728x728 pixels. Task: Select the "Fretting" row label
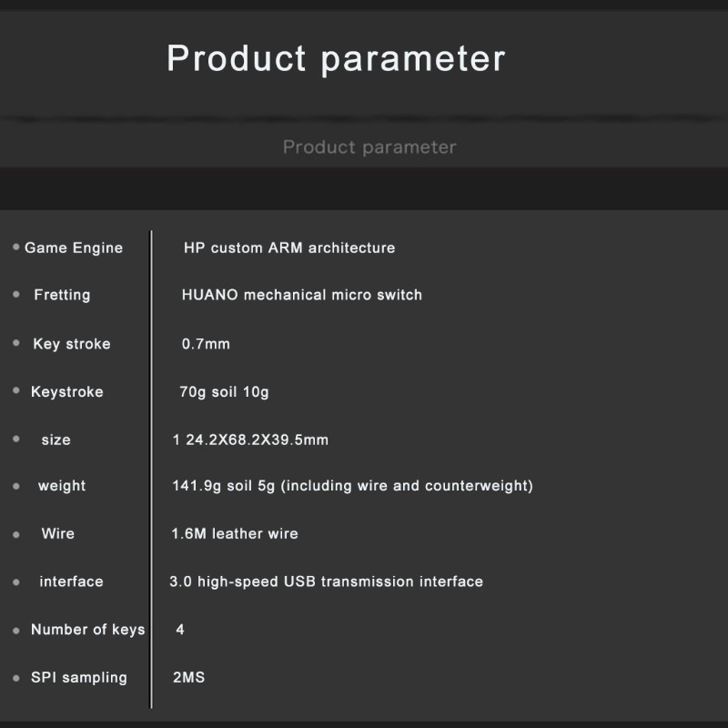(x=62, y=295)
